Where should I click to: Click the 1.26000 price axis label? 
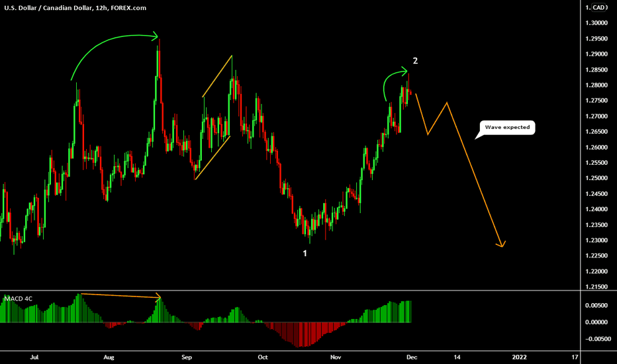tap(596, 147)
